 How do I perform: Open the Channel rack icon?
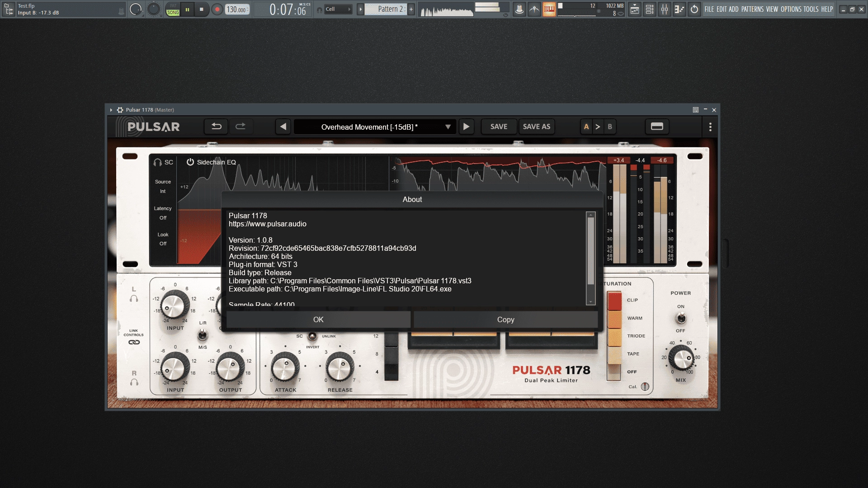point(650,9)
